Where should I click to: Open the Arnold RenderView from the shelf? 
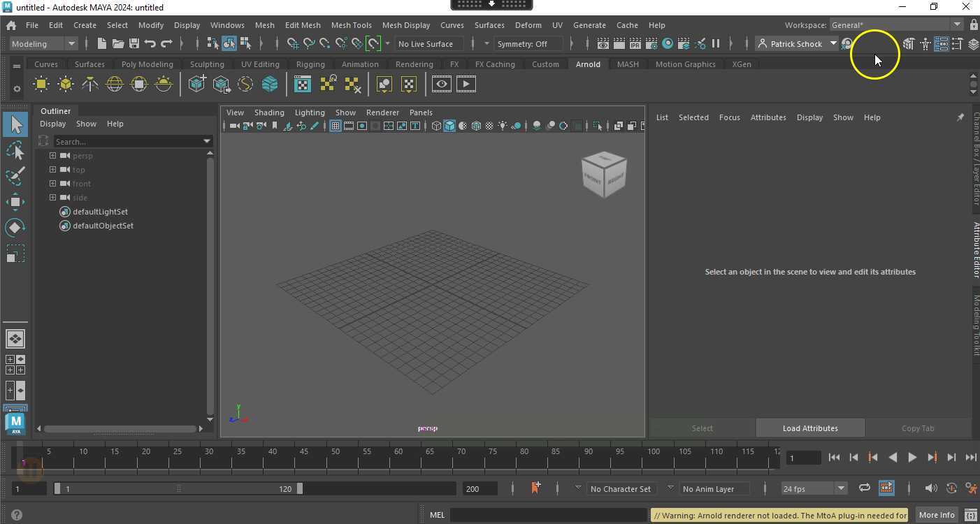(x=302, y=84)
